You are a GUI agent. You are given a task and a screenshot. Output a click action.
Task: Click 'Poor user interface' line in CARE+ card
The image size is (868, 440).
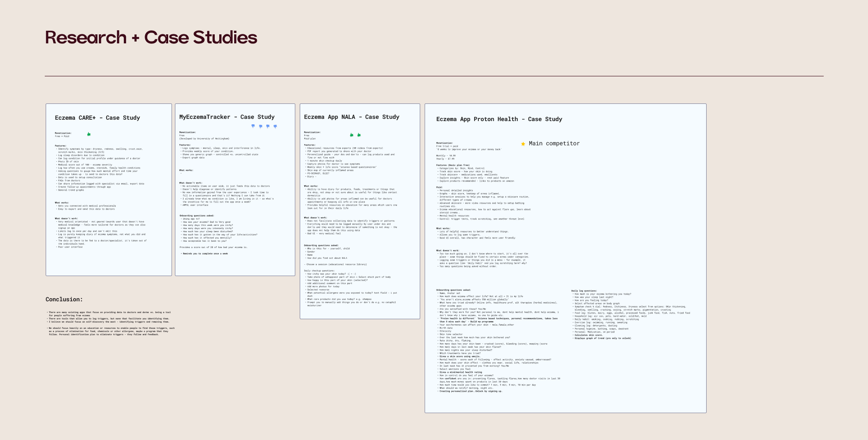71,247
